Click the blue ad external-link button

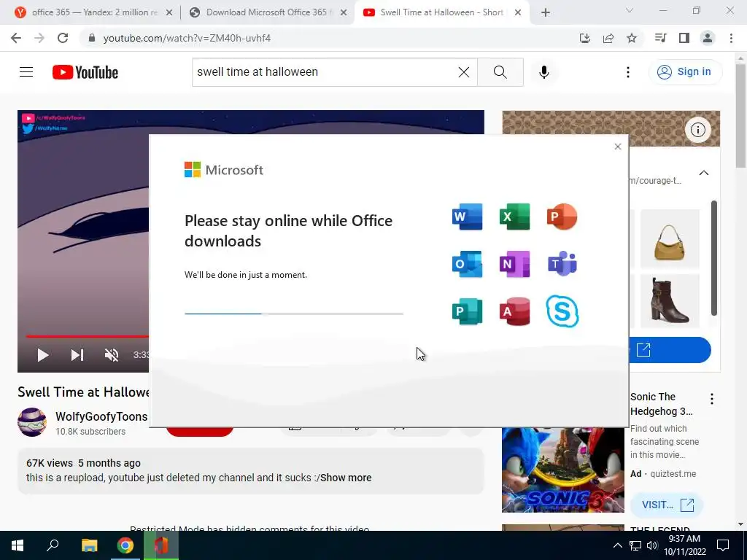coord(670,350)
